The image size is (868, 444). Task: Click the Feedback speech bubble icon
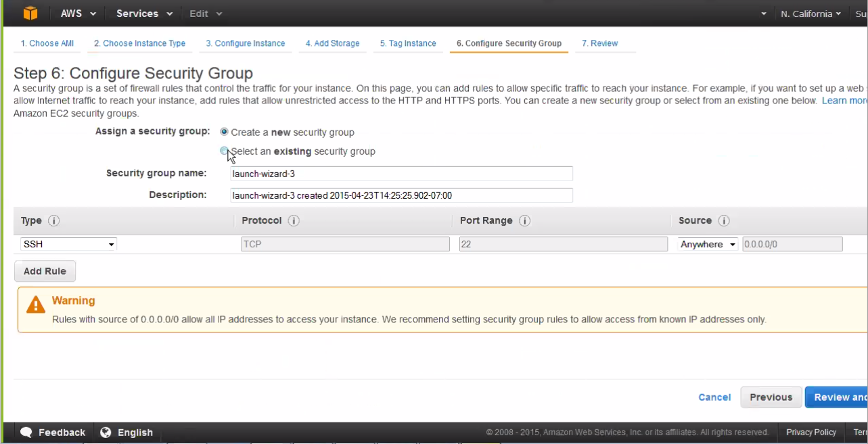click(x=26, y=433)
